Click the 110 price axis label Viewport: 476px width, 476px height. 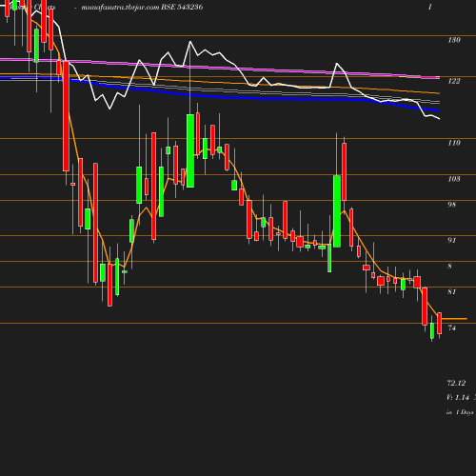[x=454, y=143]
